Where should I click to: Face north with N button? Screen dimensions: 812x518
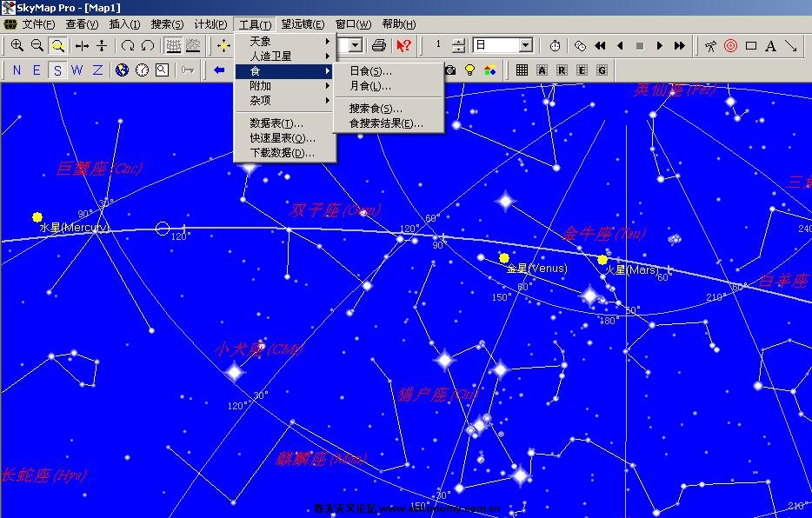point(17,70)
